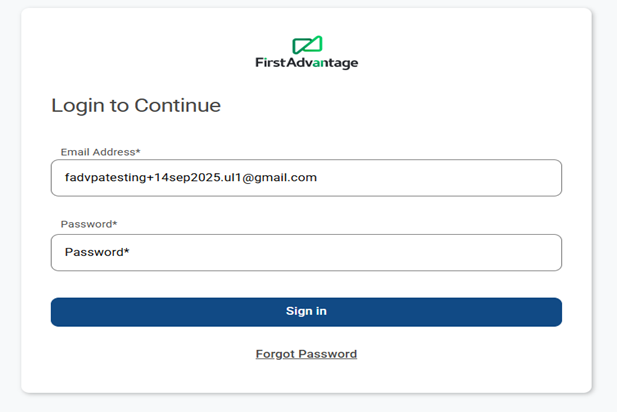Focus the Email Address input field
This screenshot has height=412, width=617.
[306, 178]
